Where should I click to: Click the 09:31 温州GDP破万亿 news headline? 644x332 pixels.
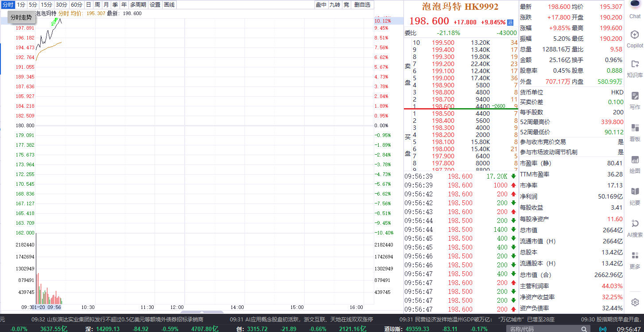click(477, 319)
